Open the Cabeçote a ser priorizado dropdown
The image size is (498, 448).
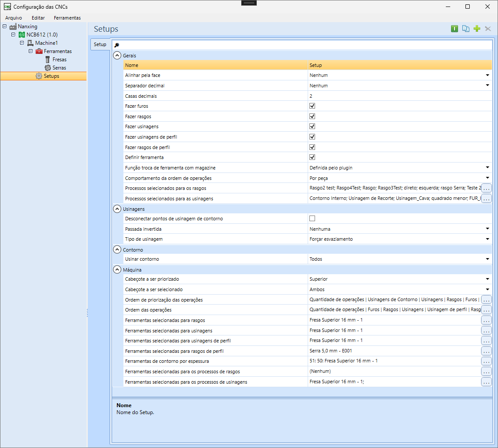click(x=488, y=279)
